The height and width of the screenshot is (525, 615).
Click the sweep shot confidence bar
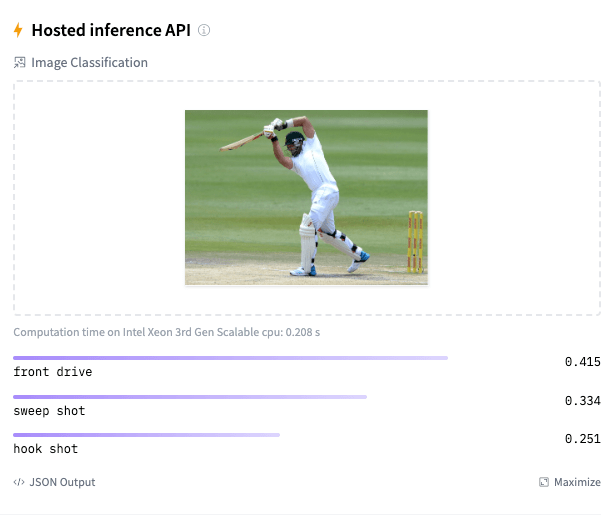click(190, 396)
